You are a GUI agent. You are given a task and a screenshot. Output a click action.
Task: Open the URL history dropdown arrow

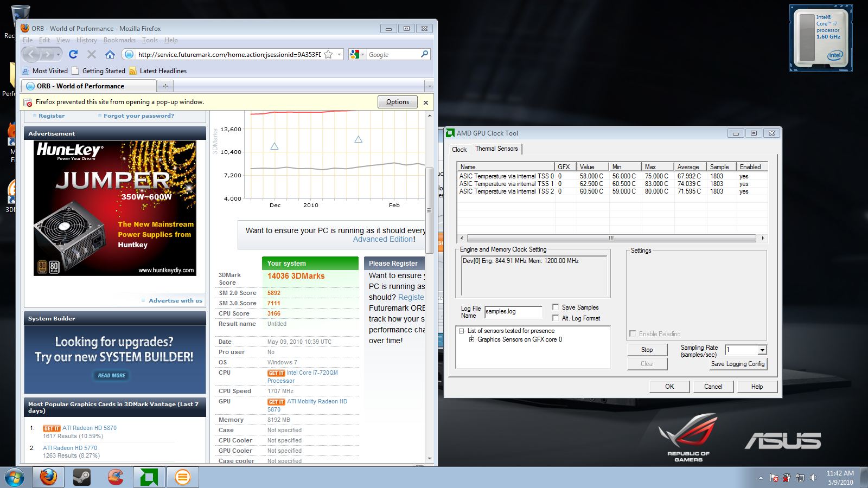point(339,54)
